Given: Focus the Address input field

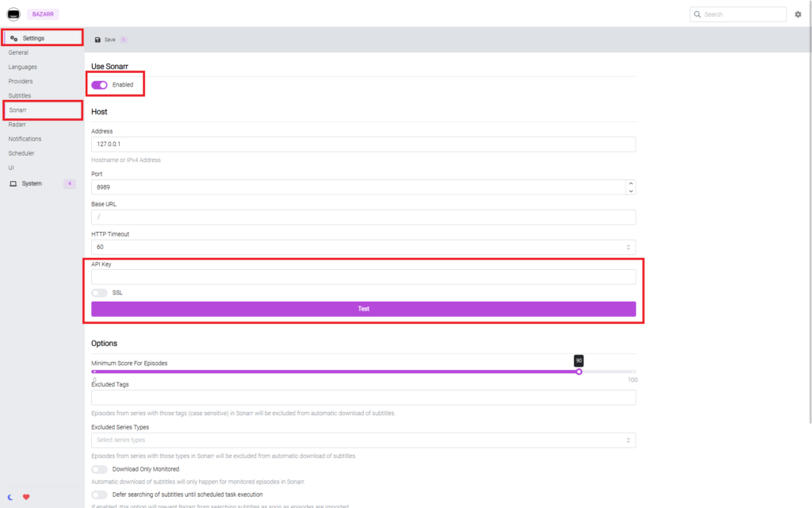Looking at the screenshot, I should [363, 144].
